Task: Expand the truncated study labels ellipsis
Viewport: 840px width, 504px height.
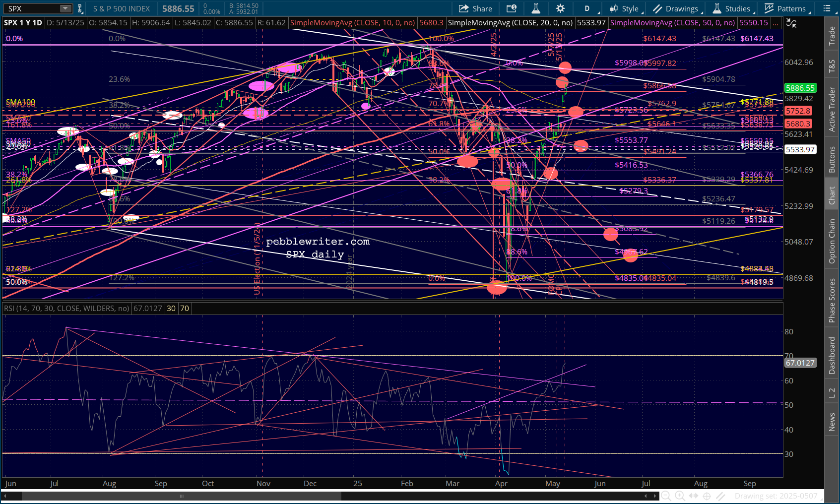Action: pyautogui.click(x=775, y=23)
